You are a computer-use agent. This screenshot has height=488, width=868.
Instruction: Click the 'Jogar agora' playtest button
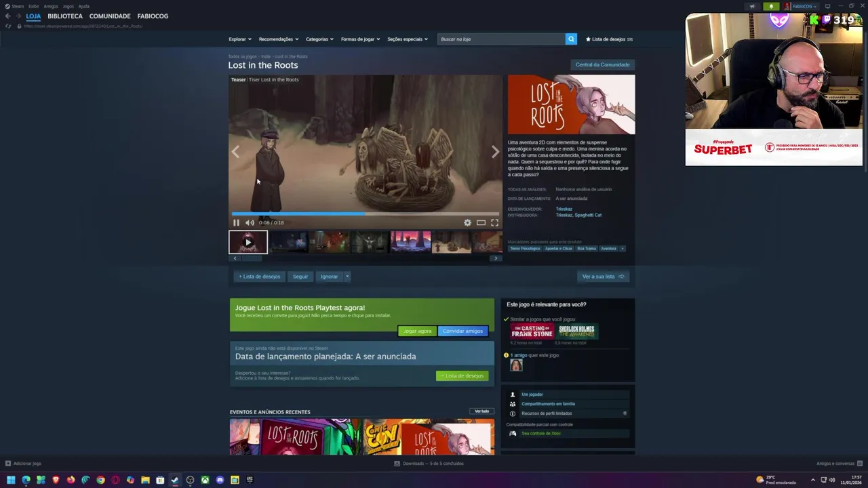(x=417, y=331)
